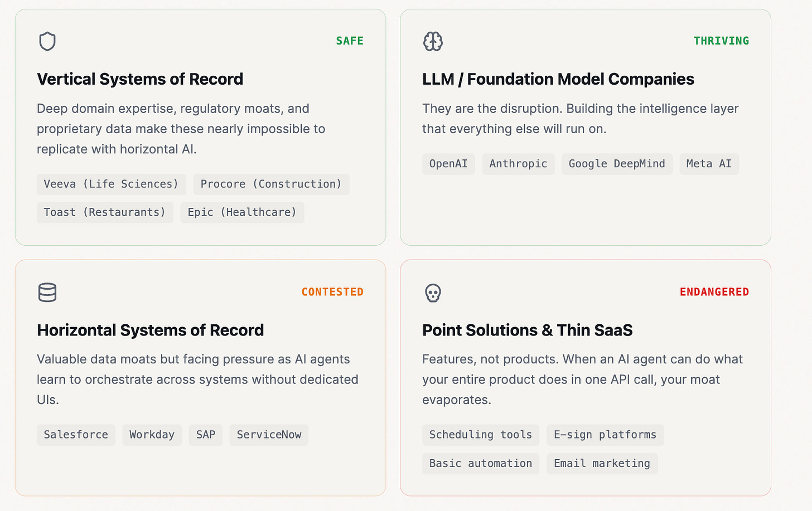Click the Salesforce tag
Viewport: 812px width, 511px height.
coord(76,435)
